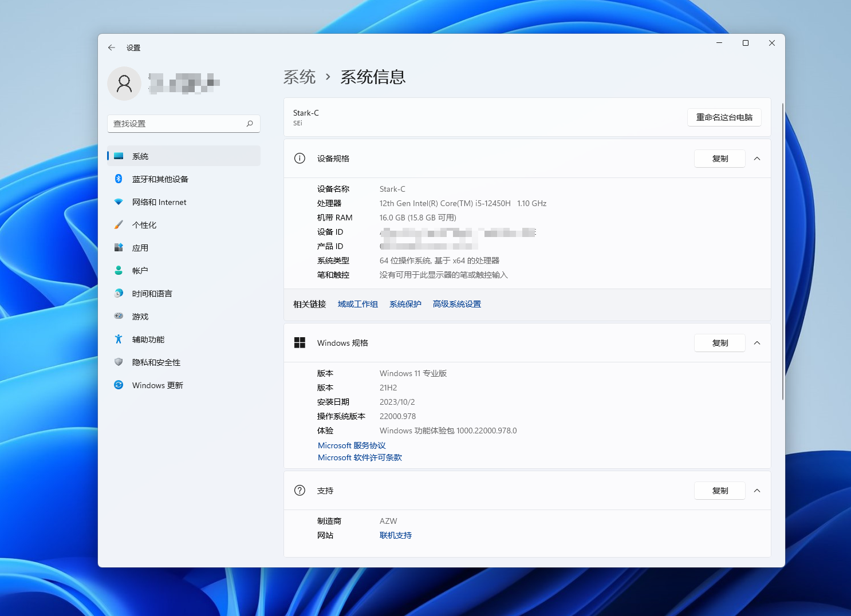
Task: Click the 设备名称 value Stark-C
Action: (392, 189)
